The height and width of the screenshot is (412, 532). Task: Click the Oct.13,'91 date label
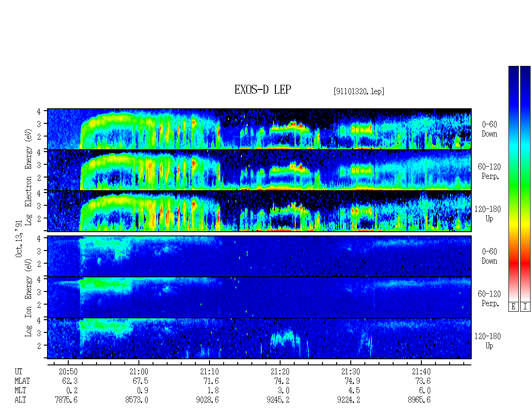tap(19, 239)
